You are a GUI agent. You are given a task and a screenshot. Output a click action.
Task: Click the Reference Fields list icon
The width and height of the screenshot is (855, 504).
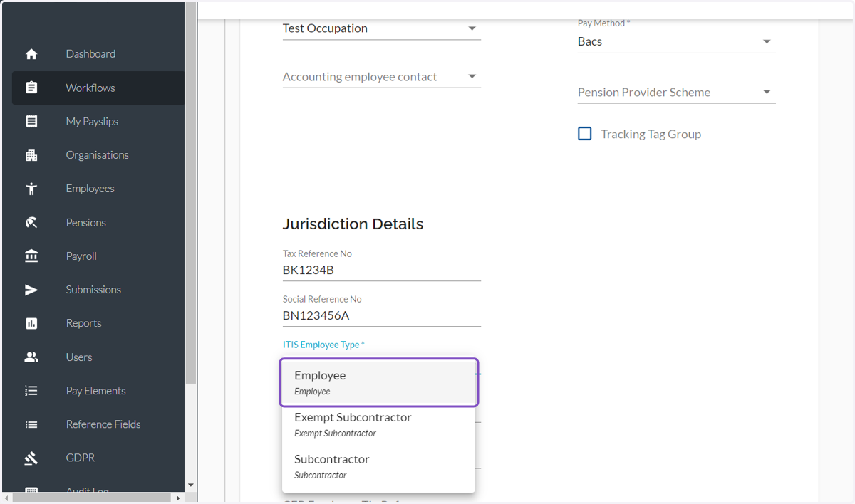coord(31,424)
